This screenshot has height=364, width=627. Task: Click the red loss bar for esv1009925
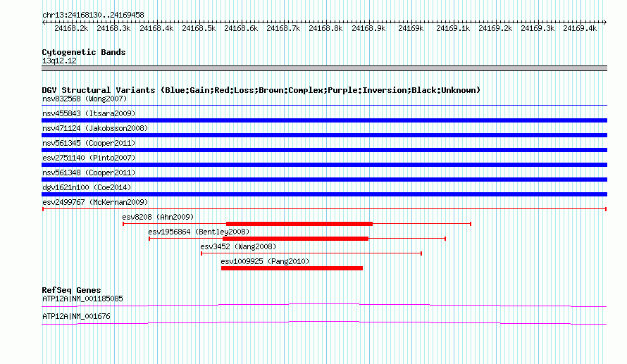(x=292, y=268)
